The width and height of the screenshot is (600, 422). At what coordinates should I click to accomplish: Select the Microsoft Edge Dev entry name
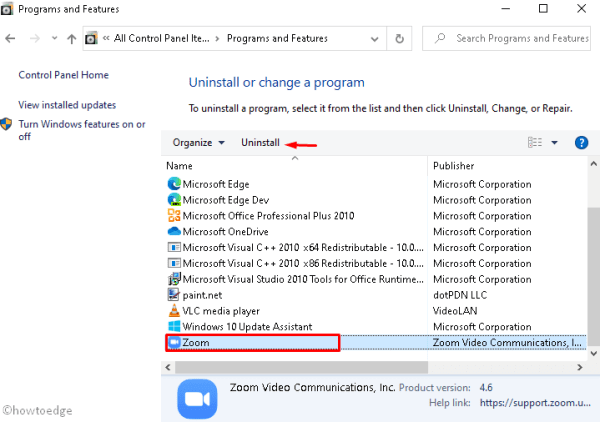click(x=226, y=200)
